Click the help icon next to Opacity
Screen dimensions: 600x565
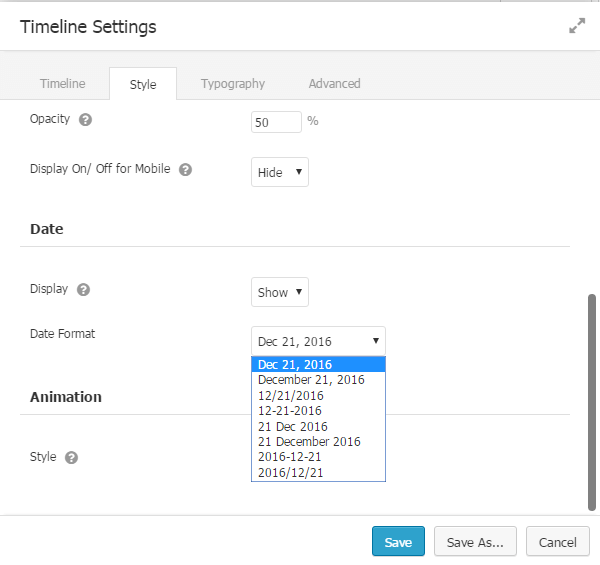[x=86, y=120]
